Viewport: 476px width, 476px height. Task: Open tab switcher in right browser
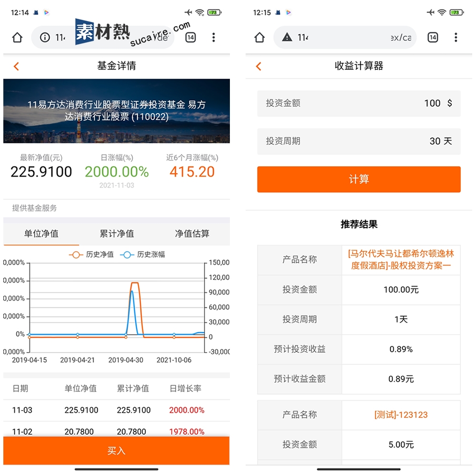433,37
